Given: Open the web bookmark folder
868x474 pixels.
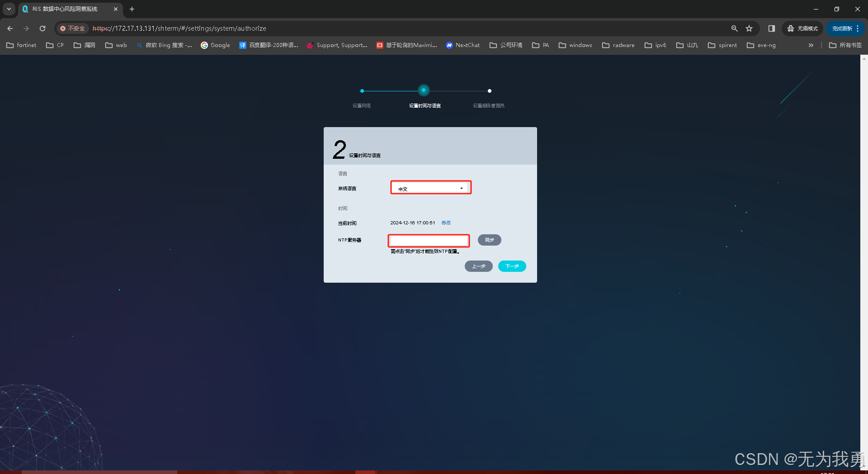Looking at the screenshot, I should click(x=116, y=45).
